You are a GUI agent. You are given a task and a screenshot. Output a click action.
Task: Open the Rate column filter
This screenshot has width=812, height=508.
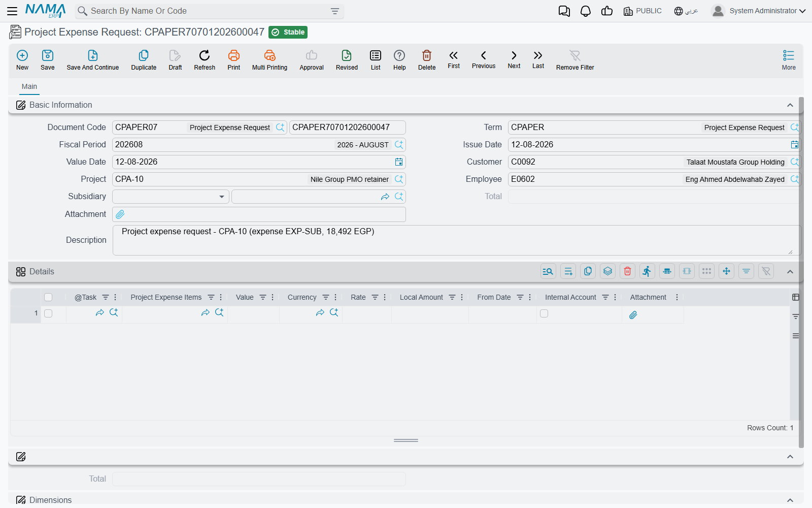point(375,297)
